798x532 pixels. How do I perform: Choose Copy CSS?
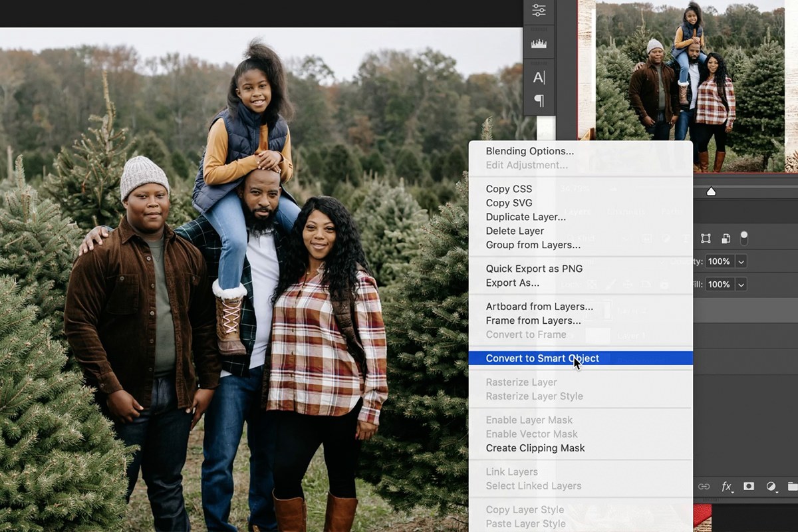tap(509, 189)
